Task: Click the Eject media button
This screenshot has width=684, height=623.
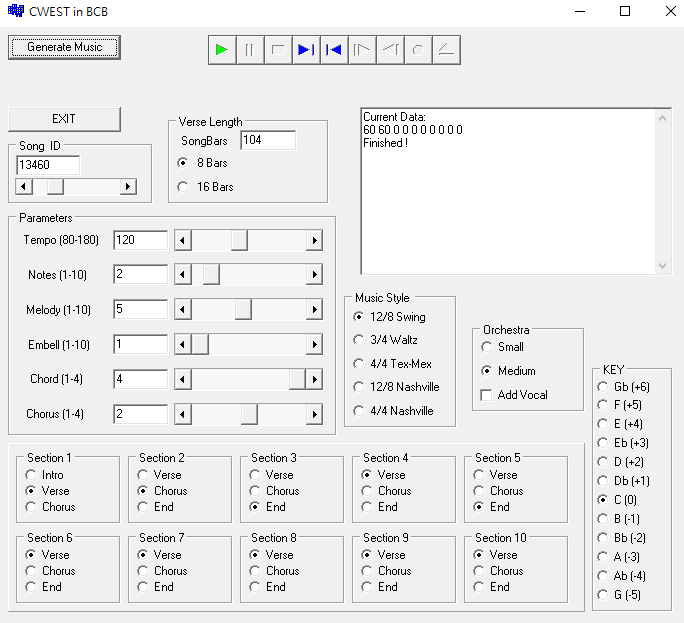Action: 446,50
